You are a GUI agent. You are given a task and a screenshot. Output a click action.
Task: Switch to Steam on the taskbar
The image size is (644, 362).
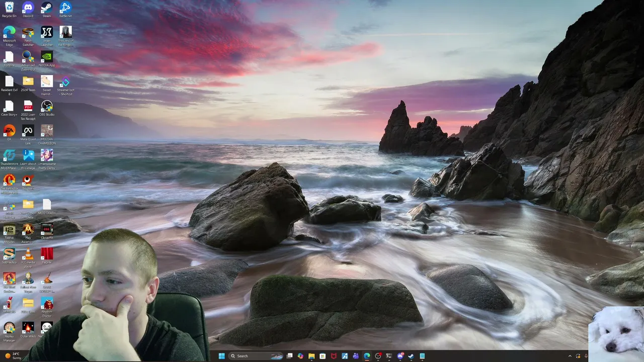[x=411, y=356]
